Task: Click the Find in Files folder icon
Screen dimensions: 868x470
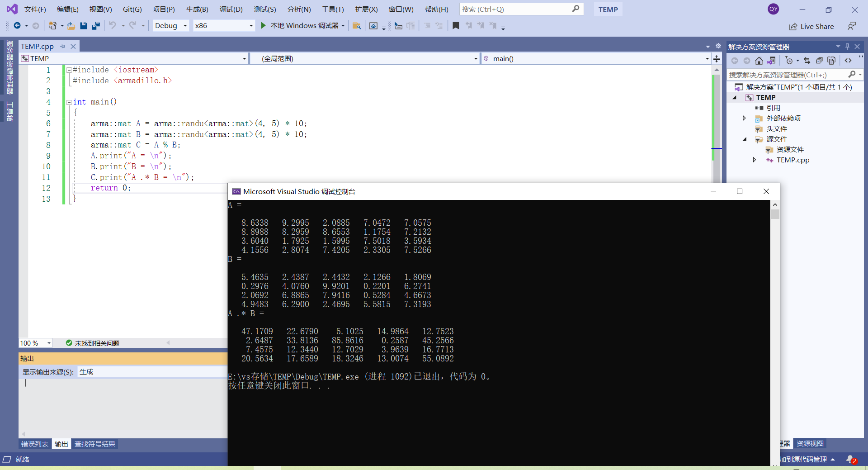Action: 357,26
